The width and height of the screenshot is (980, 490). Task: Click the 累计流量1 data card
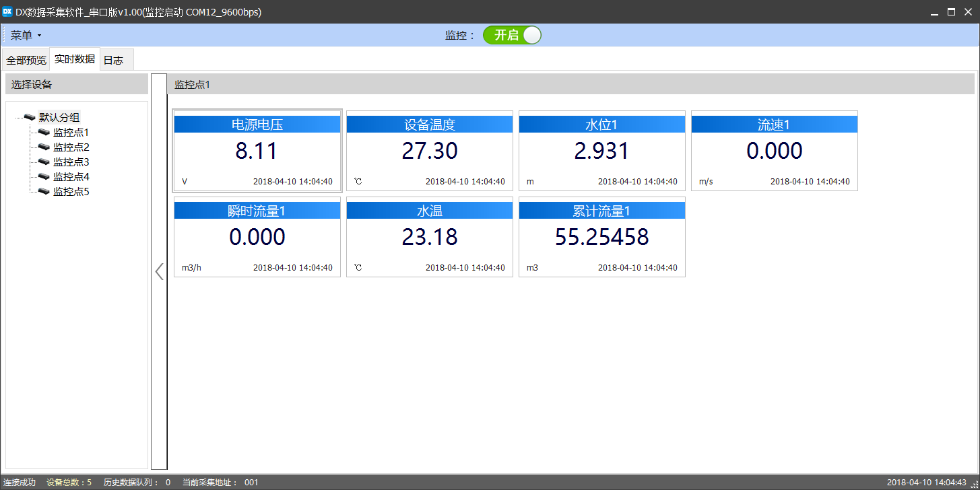pos(601,238)
